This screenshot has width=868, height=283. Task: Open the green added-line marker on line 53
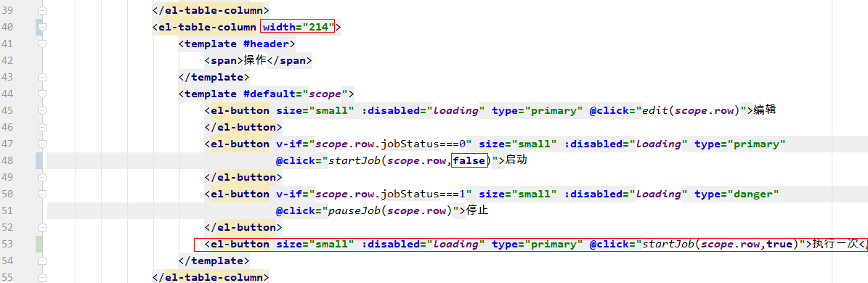pyautogui.click(x=38, y=244)
